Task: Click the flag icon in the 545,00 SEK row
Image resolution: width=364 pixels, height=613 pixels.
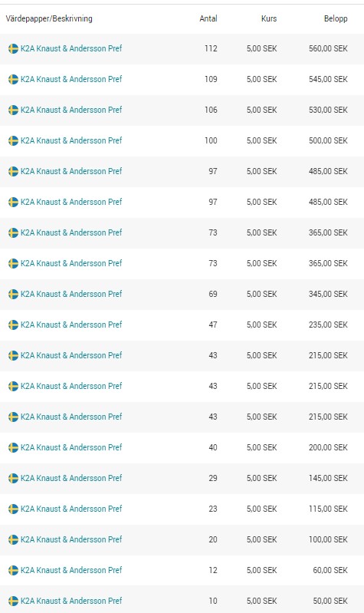Action: 13,79
